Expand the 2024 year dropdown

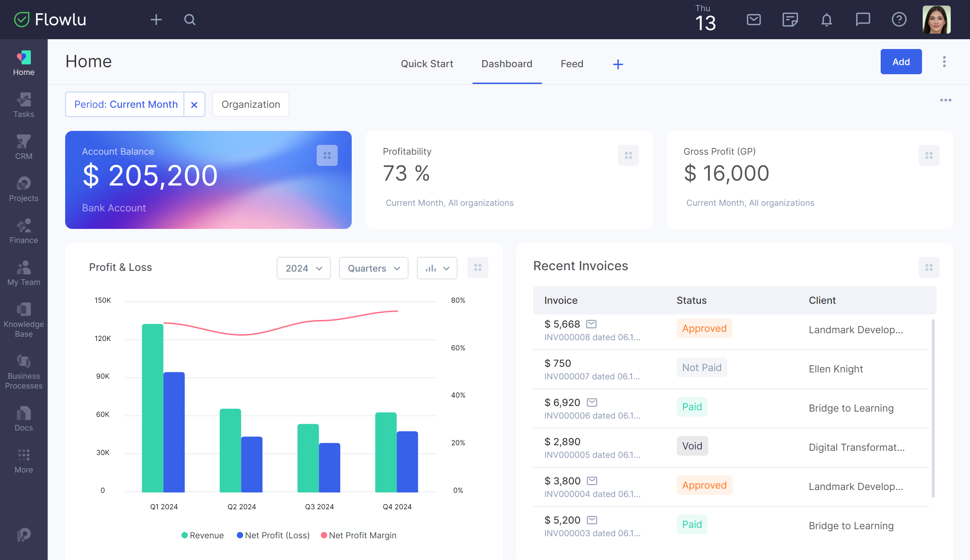(x=303, y=267)
